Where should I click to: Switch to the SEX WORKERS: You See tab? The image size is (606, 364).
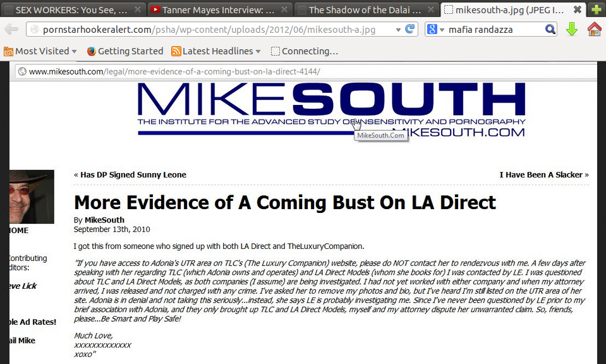[73, 9]
